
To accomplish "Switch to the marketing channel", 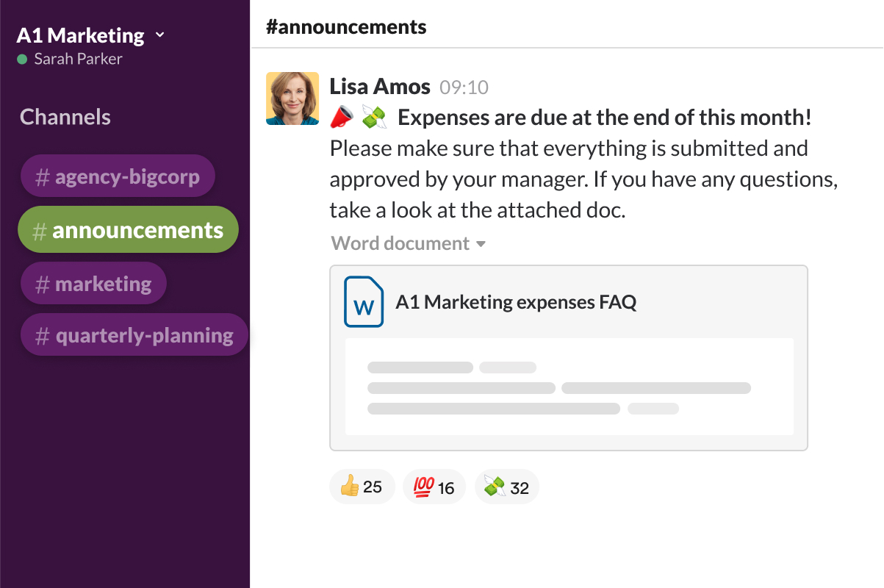I will (x=93, y=282).
